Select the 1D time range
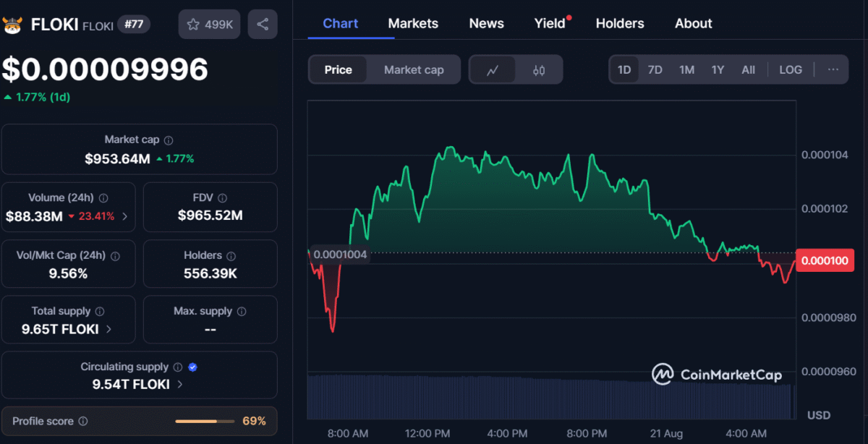This screenshot has width=868, height=444. pos(624,70)
